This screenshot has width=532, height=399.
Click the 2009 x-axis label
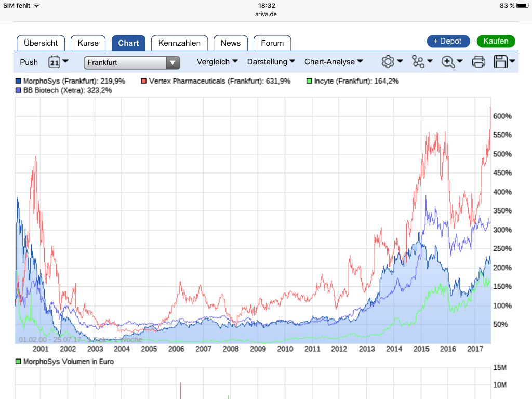(258, 349)
